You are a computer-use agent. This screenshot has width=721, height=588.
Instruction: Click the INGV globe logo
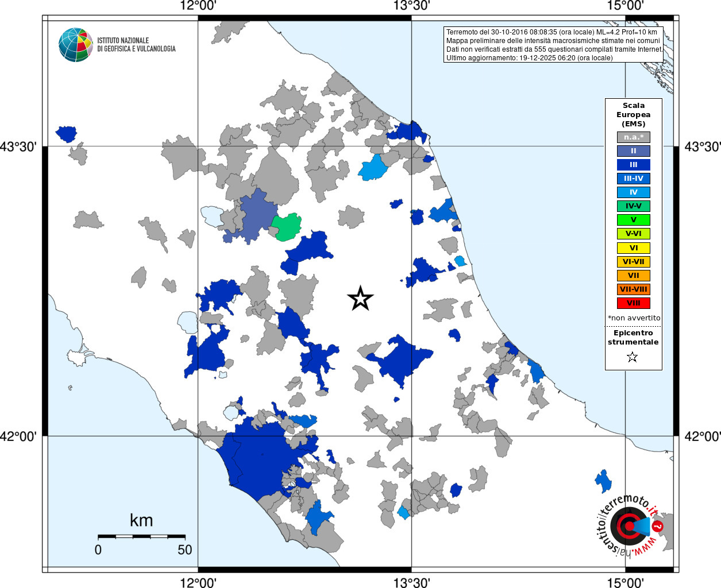click(76, 45)
